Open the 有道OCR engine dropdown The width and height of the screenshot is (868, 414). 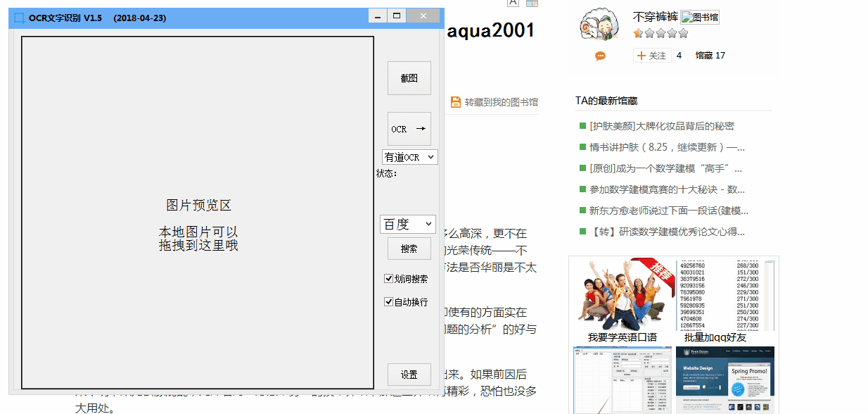click(x=410, y=157)
